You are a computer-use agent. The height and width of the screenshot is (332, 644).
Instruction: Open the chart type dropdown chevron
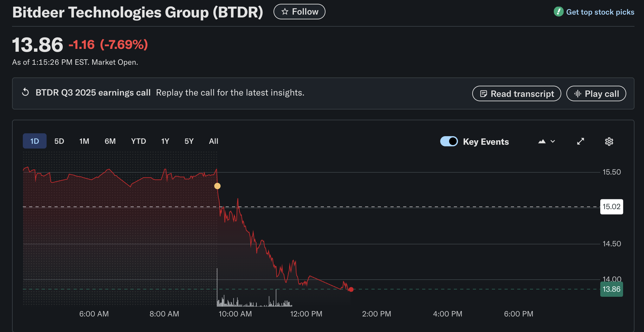552,142
